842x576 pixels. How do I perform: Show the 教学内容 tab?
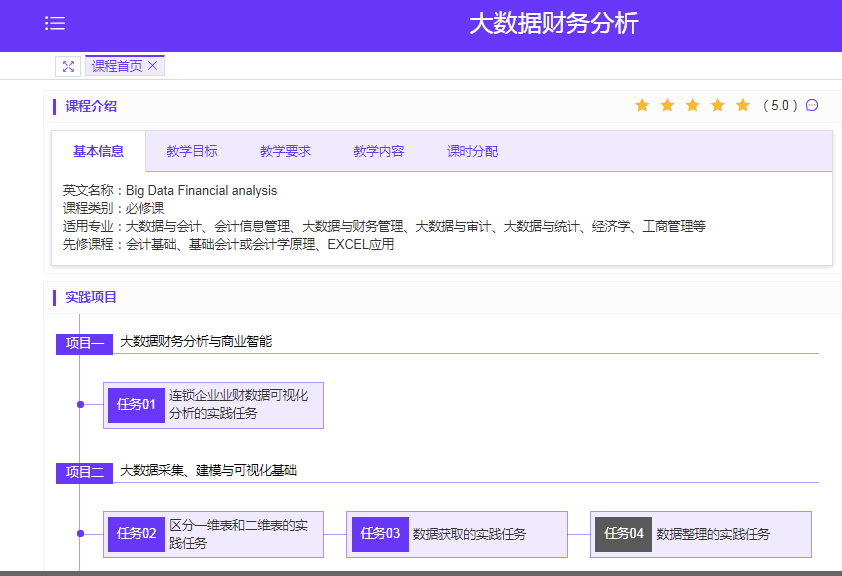[x=379, y=151]
